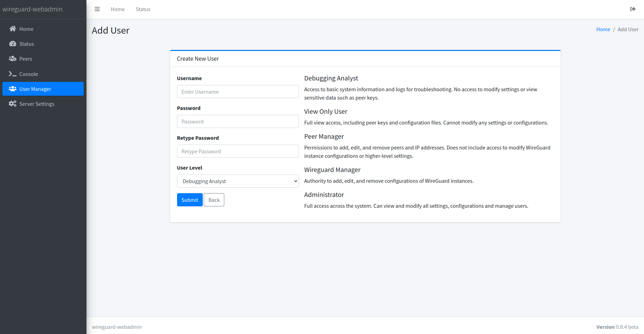The image size is (644, 334).
Task: Click the Console terminal prompt icon
Action: pos(13,74)
